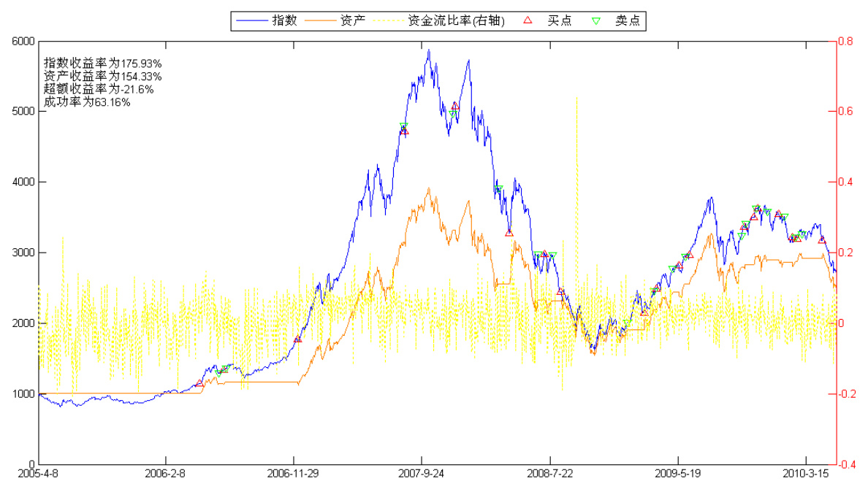Screen dimensions: 868x484
Task: Click the sell marker on the index near 4800
Action: (x=403, y=126)
